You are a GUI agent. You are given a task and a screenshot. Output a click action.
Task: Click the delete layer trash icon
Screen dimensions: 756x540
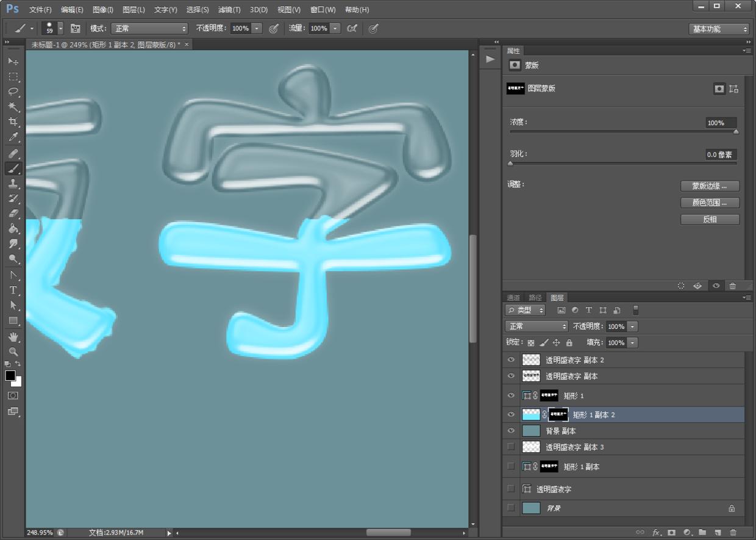coord(733,532)
